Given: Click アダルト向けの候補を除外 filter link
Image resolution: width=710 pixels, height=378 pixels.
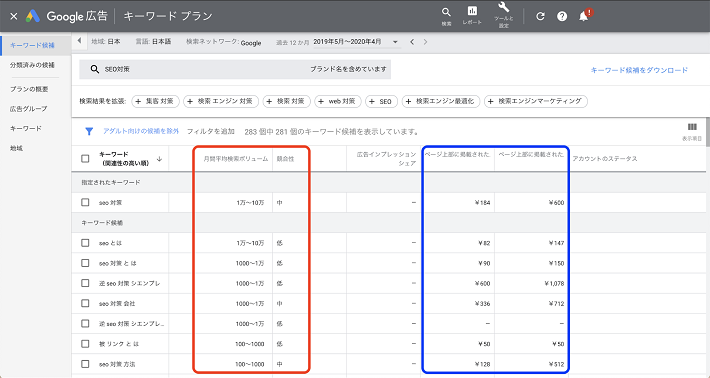Looking at the screenshot, I should coord(141,131).
